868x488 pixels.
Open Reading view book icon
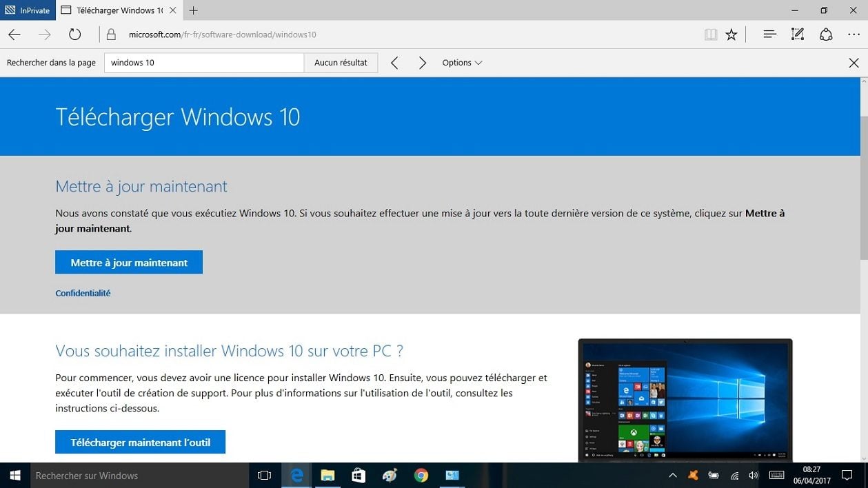click(x=711, y=34)
